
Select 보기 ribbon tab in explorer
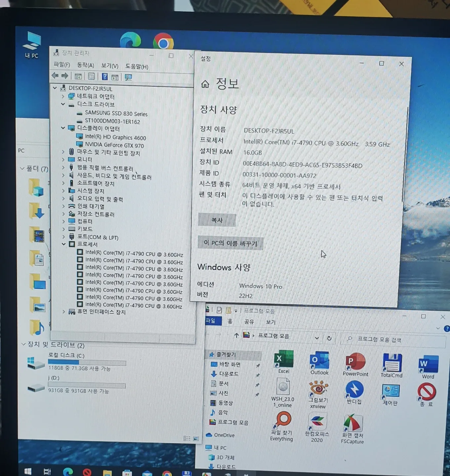pyautogui.click(x=271, y=322)
